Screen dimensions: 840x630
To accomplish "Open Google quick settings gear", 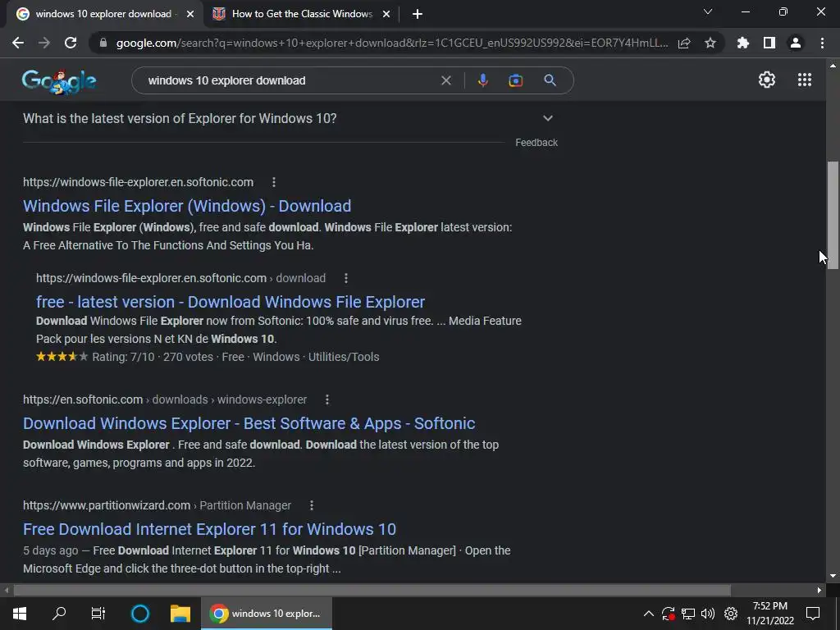I will pos(767,80).
